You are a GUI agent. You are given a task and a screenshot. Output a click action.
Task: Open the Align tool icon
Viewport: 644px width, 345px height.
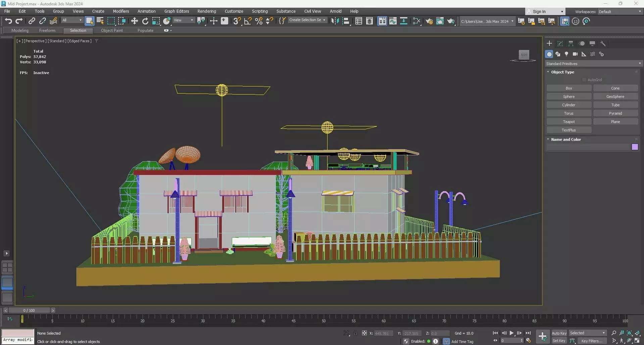346,21
